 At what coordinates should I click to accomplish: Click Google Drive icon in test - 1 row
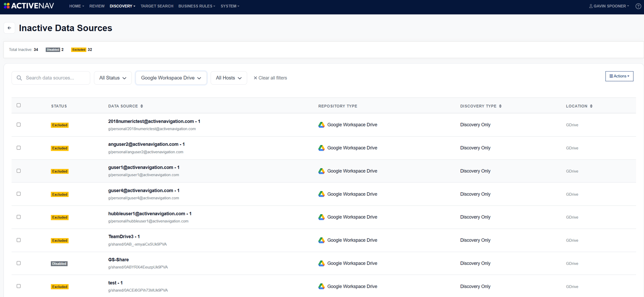(x=321, y=286)
